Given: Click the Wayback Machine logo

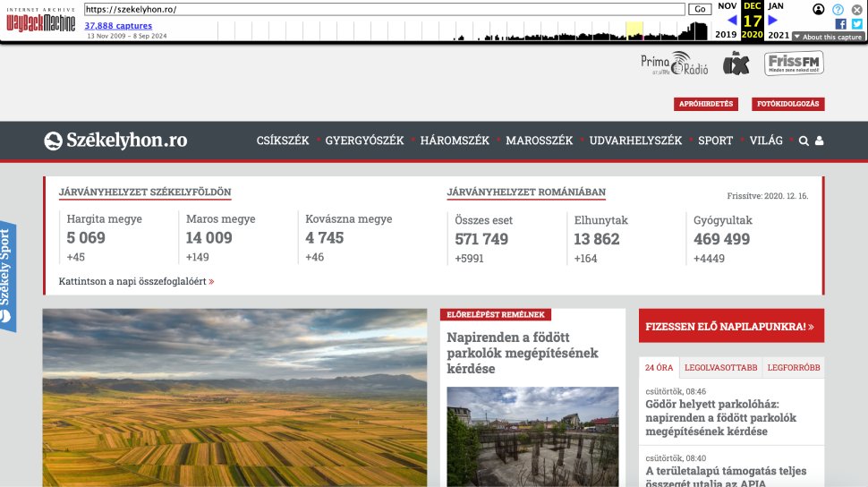Looking at the screenshot, I should pyautogui.click(x=41, y=21).
